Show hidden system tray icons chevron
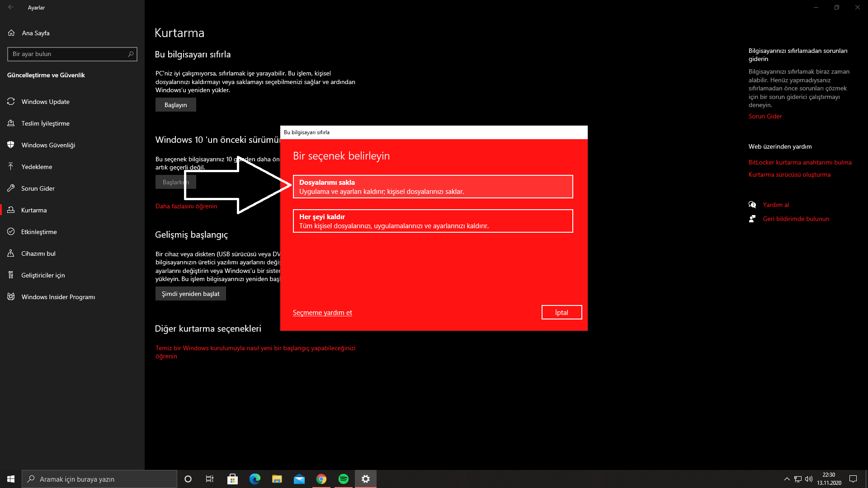This screenshot has width=868, height=488. click(787, 479)
